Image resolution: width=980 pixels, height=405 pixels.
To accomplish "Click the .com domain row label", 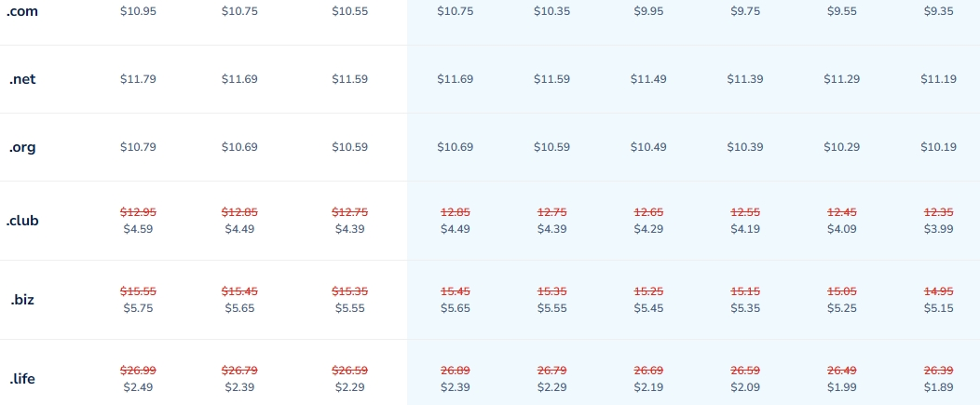I will click(22, 9).
